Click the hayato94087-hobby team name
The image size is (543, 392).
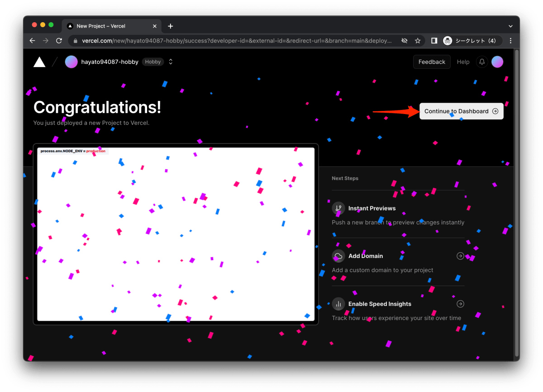point(110,62)
